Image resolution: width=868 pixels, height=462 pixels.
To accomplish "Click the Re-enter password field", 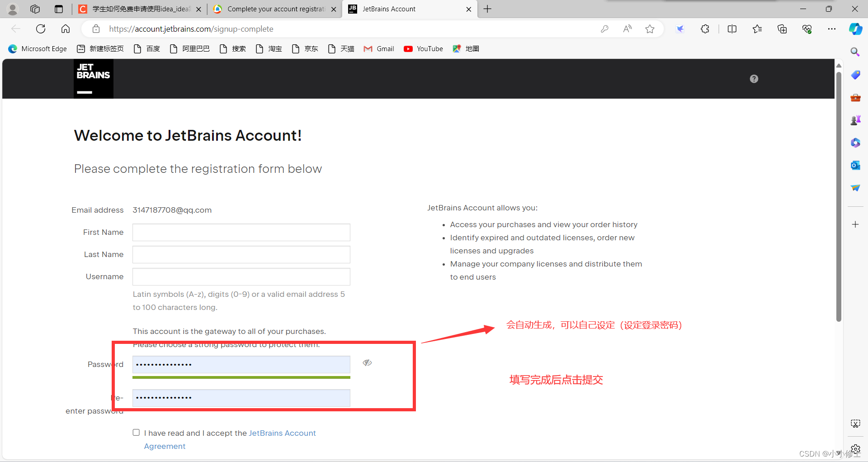I will (x=241, y=398).
